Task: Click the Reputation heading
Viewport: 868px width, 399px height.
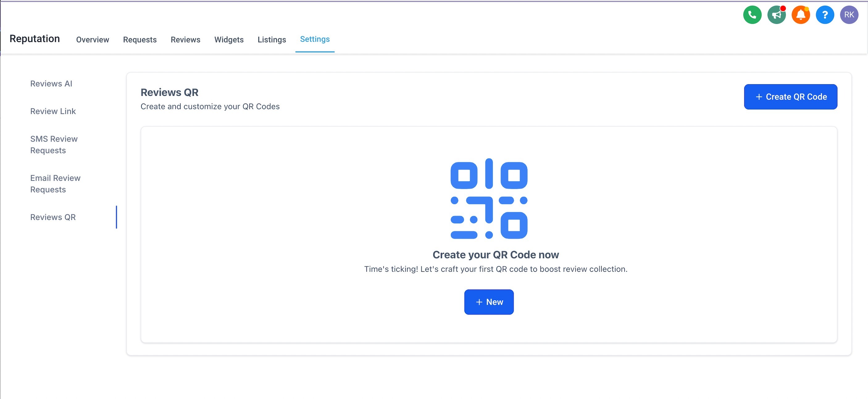Action: (x=35, y=39)
